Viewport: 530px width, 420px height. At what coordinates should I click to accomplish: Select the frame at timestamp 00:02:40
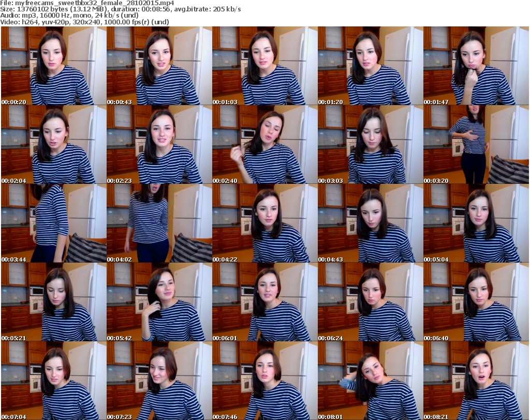tap(264, 144)
